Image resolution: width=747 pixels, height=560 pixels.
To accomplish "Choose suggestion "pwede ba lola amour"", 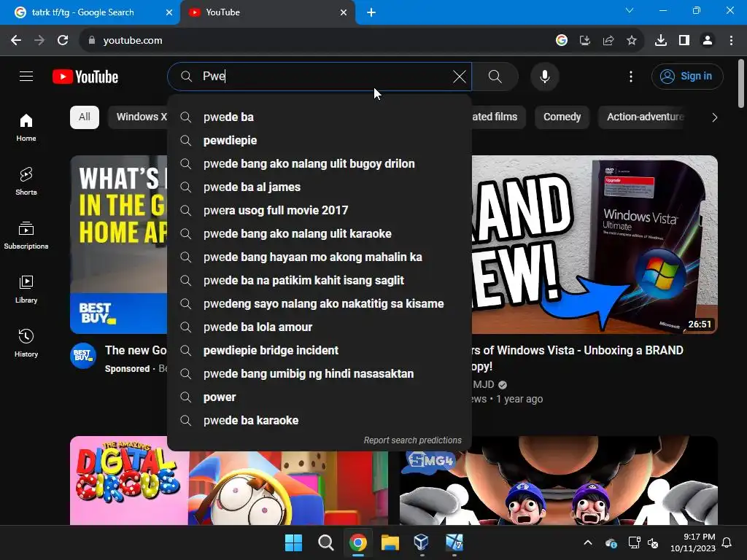I will pos(320,327).
